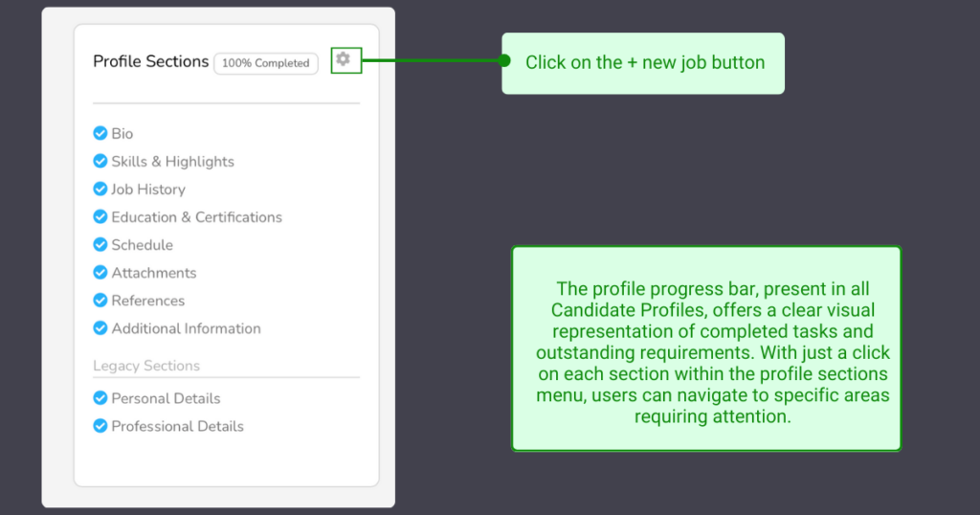Go to Skills & Highlights section

[172, 162]
